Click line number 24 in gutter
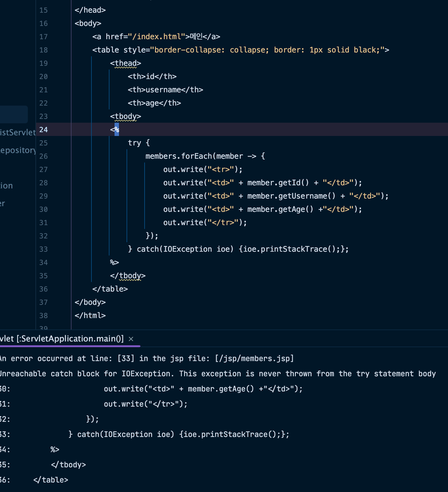This screenshot has width=448, height=492. pos(44,130)
